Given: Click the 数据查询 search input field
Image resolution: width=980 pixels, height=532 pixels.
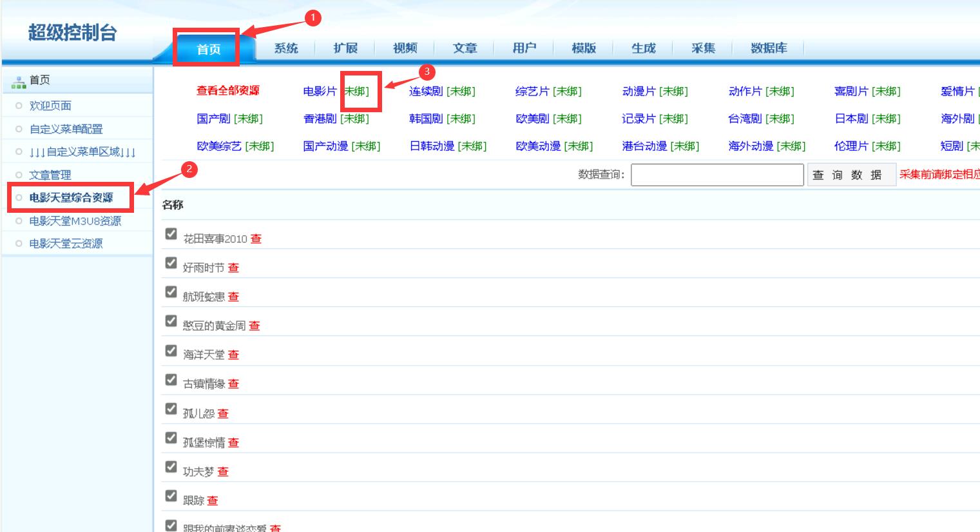Looking at the screenshot, I should click(716, 175).
